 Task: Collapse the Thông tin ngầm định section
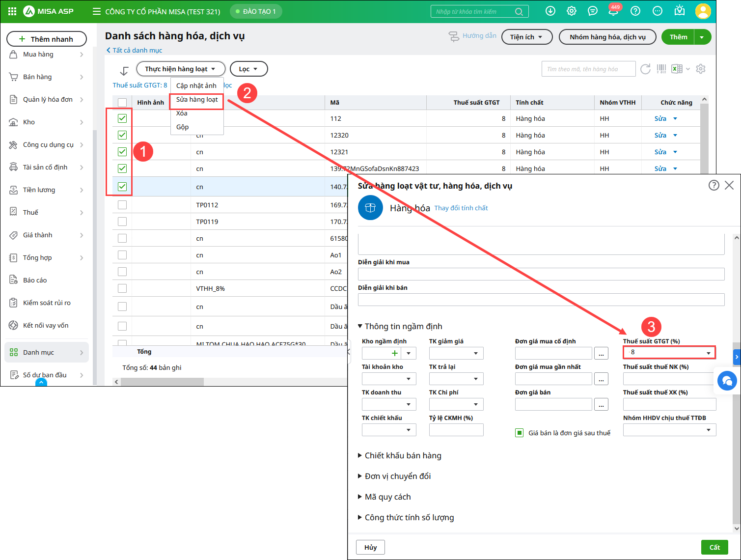tap(400, 326)
